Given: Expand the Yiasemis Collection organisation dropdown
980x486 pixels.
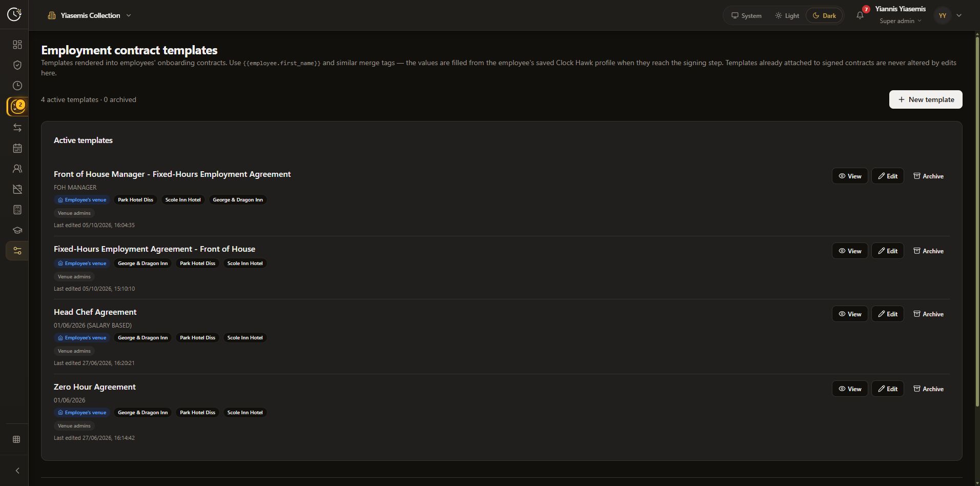Looking at the screenshot, I should coord(90,15).
